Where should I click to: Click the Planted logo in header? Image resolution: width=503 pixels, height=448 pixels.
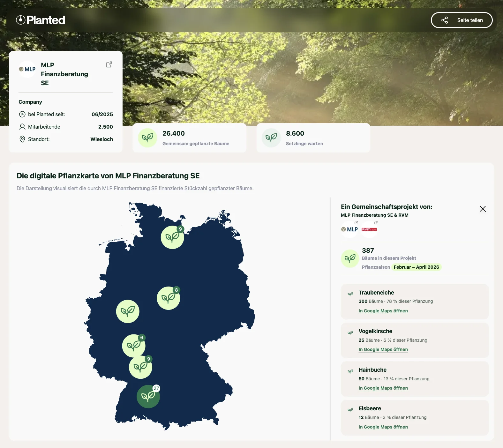tap(41, 20)
